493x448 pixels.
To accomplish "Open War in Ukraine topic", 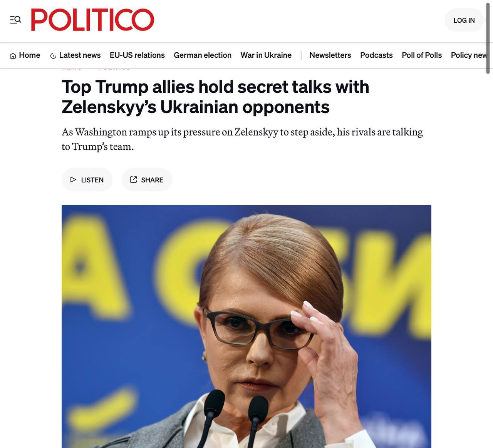I will [x=266, y=55].
